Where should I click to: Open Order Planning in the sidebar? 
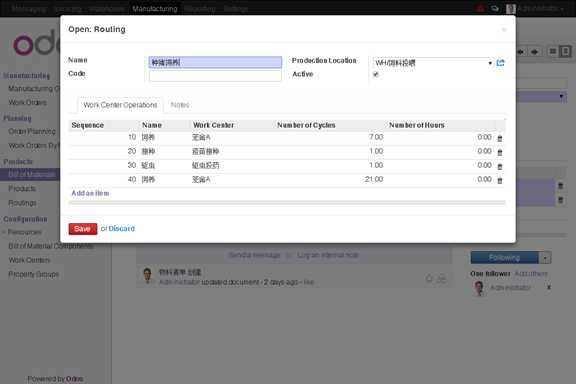pyautogui.click(x=32, y=132)
